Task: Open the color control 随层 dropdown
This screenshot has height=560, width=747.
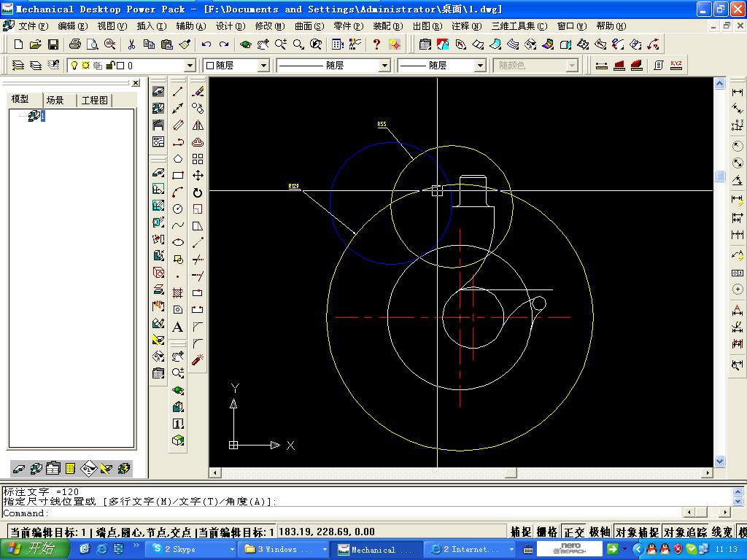Action: click(x=263, y=66)
